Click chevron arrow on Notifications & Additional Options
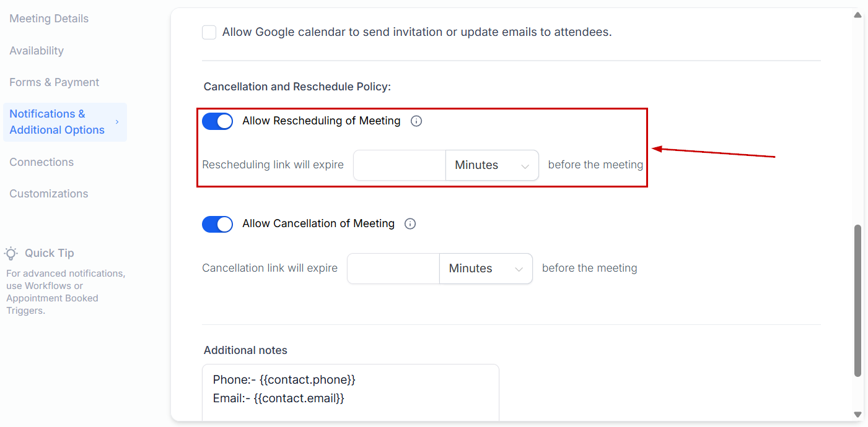Viewport: 868px width, 427px height. click(117, 122)
